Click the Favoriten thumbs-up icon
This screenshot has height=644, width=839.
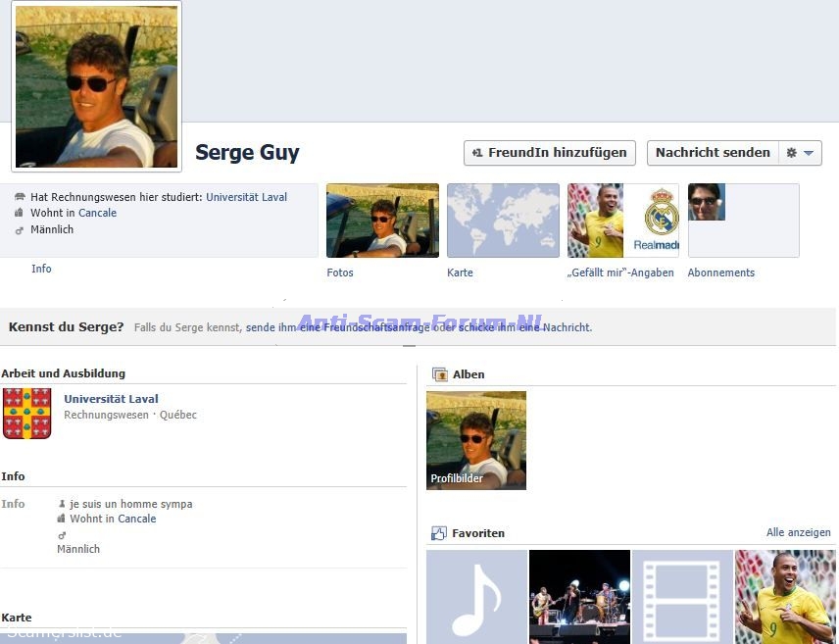tap(439, 533)
